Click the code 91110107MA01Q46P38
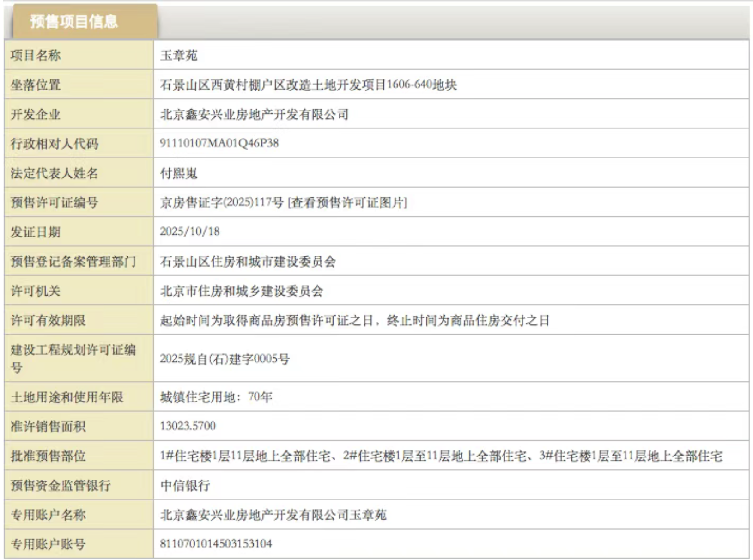 pos(219,143)
